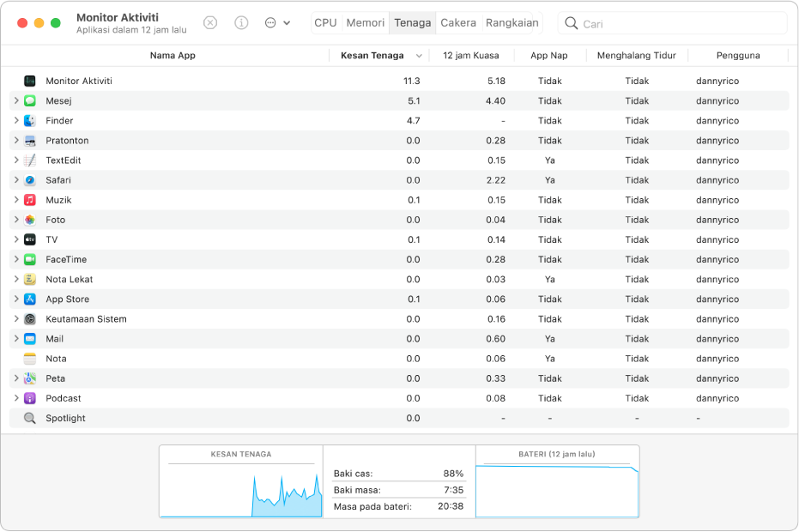The width and height of the screenshot is (799, 532).
Task: Click the Nota app icon
Action: [x=30, y=359]
